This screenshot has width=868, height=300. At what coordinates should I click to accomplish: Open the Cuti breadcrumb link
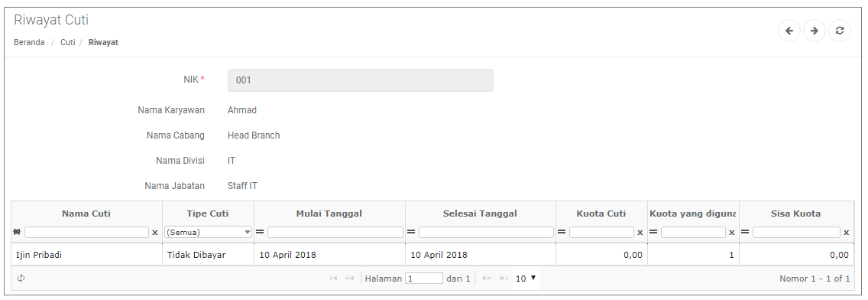point(67,42)
